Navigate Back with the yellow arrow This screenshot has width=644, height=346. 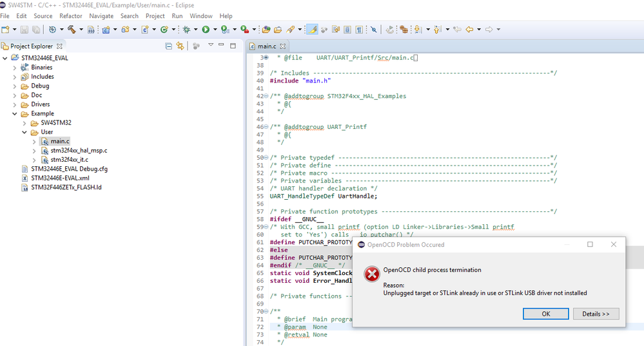(x=469, y=30)
